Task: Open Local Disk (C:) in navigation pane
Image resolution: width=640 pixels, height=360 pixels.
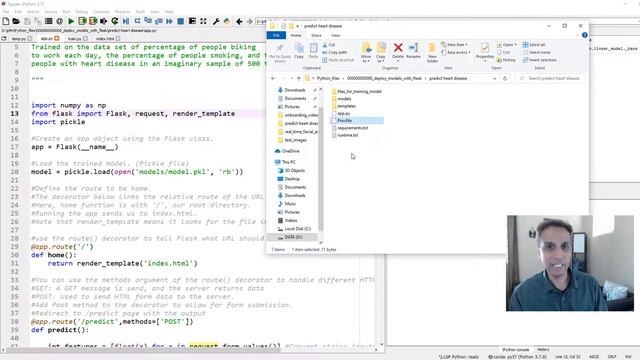Action: [x=294, y=229]
